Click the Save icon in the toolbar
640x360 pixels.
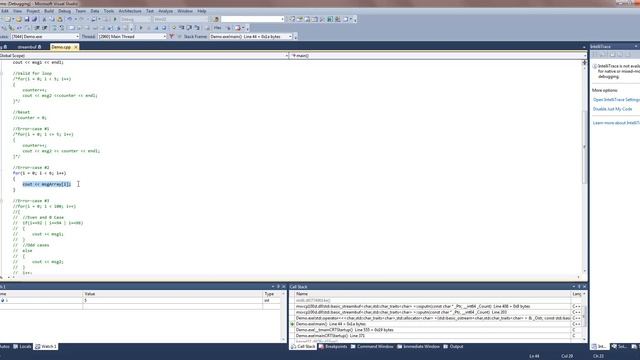coord(27,19)
